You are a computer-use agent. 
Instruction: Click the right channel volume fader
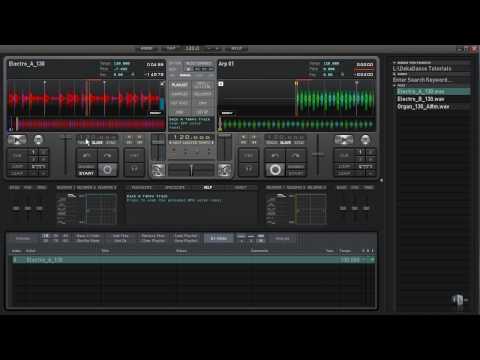tap(224, 148)
